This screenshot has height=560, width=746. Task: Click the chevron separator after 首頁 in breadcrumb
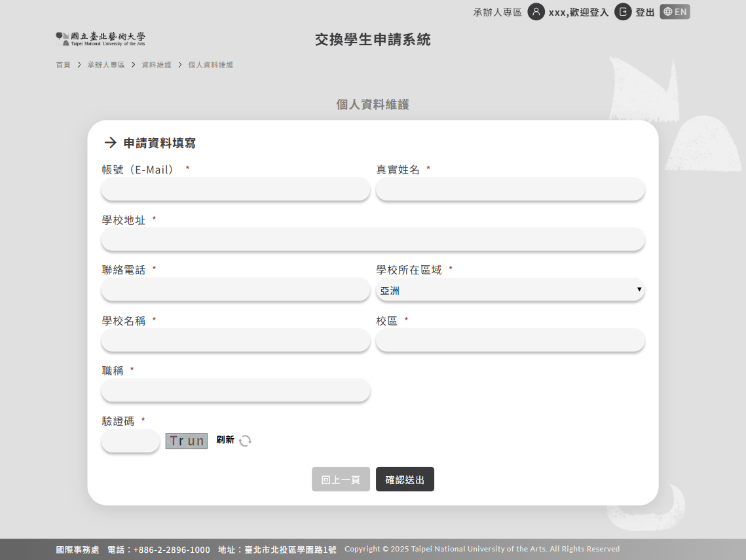coord(78,65)
